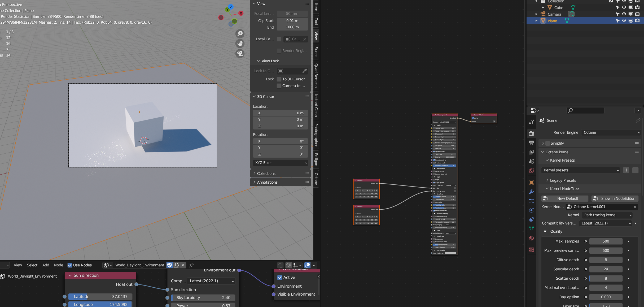Hide the Plane object in viewport

[x=624, y=21]
